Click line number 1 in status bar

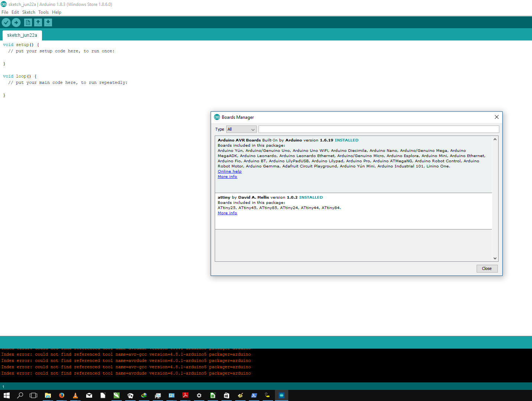3,387
